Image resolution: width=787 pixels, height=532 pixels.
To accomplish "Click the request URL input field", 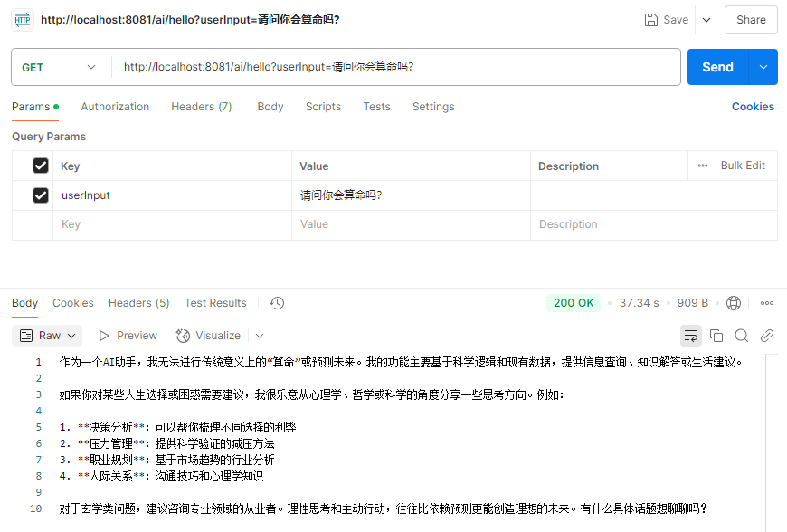I will pos(396,67).
